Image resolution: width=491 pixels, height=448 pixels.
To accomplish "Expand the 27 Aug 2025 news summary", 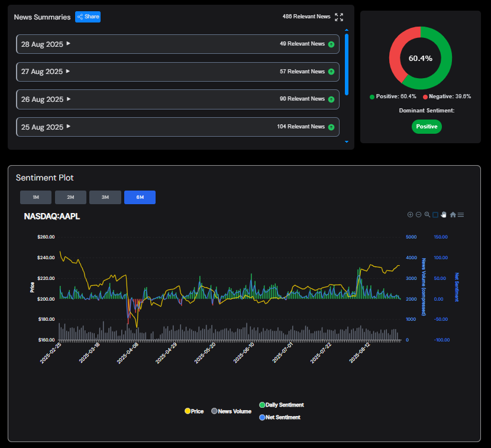I will point(177,72).
